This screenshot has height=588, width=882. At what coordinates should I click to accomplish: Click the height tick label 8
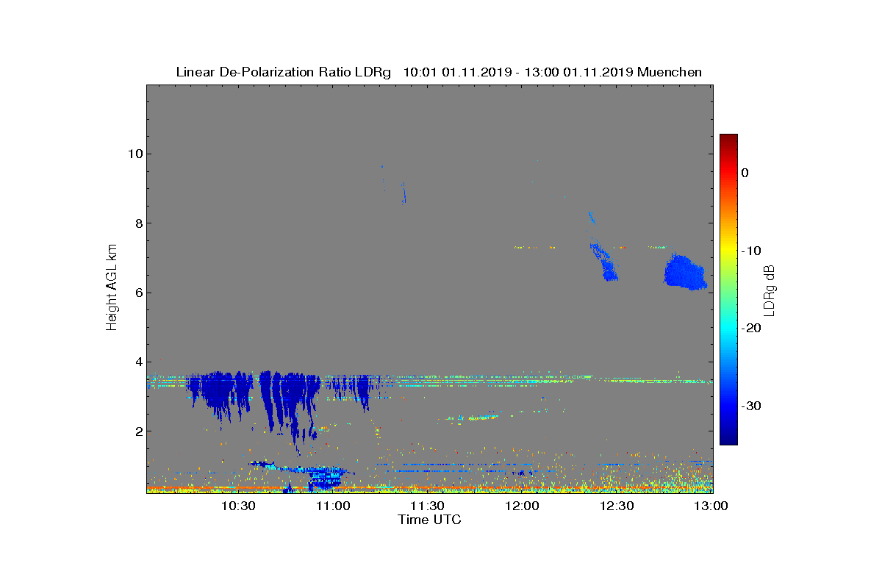(x=137, y=223)
